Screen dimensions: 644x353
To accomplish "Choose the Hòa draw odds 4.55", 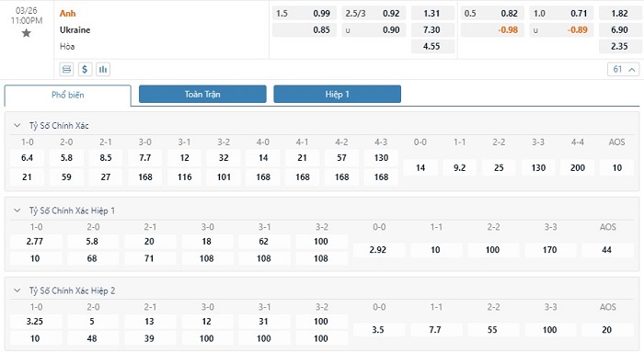I will click(432, 46).
